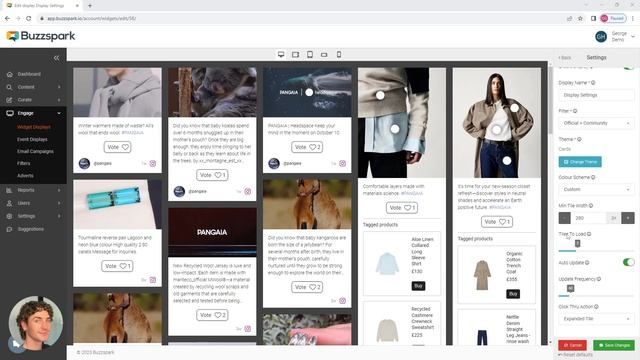
Task: Click Instagram icon on Winter warmers card
Action: [x=153, y=163]
